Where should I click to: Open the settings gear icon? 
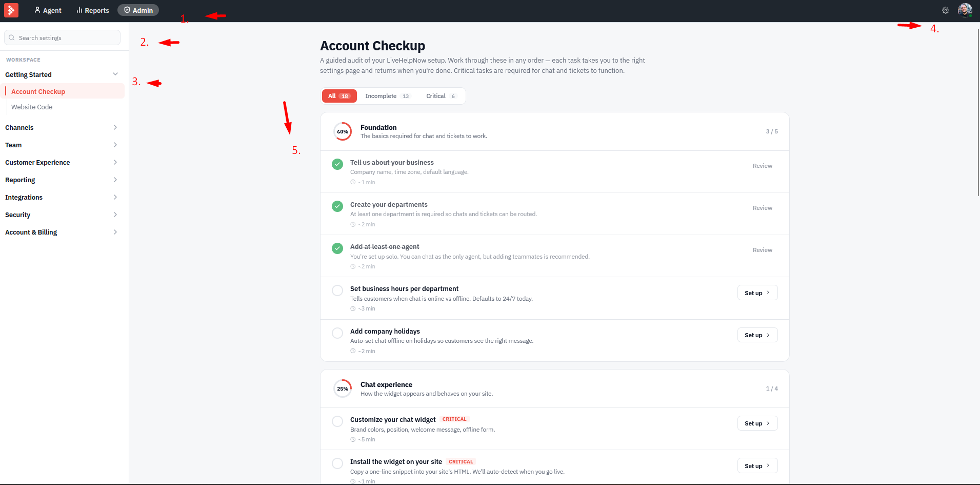pyautogui.click(x=946, y=10)
